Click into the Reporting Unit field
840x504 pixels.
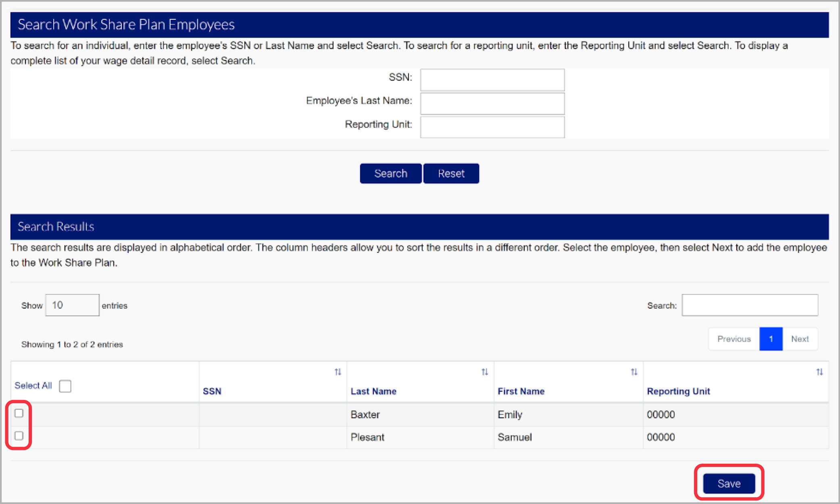point(492,127)
